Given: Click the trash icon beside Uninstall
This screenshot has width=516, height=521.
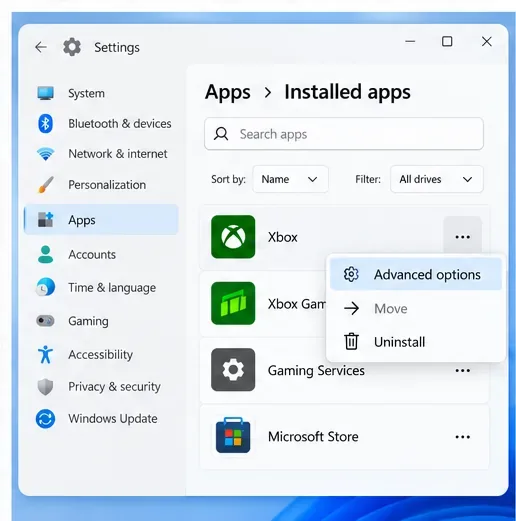Looking at the screenshot, I should [351, 341].
